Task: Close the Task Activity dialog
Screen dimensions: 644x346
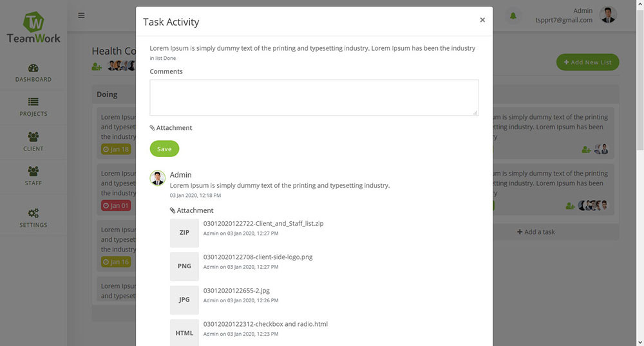Action: click(x=482, y=20)
